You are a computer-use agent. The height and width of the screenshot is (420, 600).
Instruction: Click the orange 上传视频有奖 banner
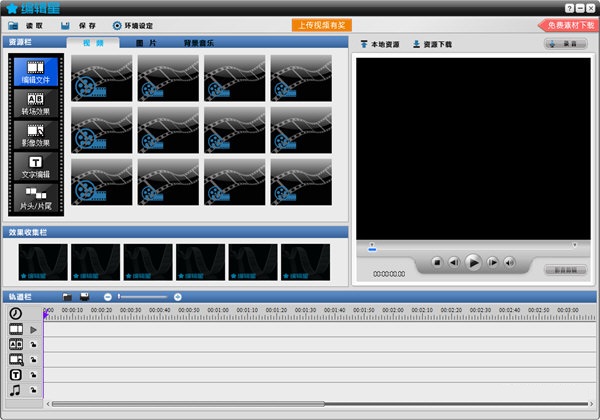[x=322, y=25]
